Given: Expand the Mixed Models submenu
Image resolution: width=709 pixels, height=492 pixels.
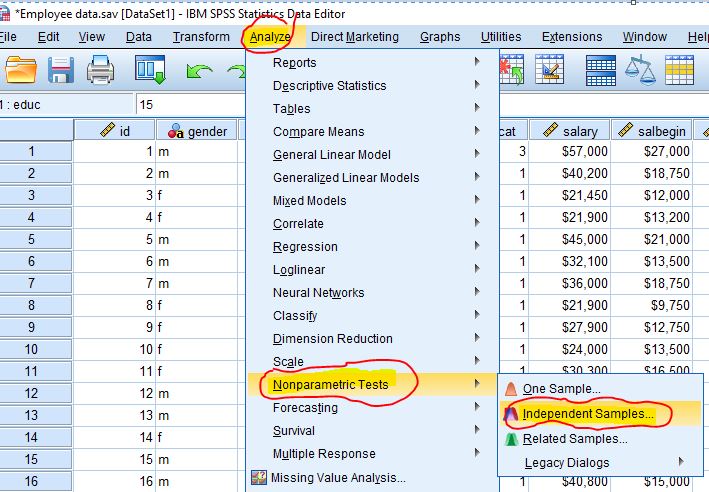Looking at the screenshot, I should [373, 201].
